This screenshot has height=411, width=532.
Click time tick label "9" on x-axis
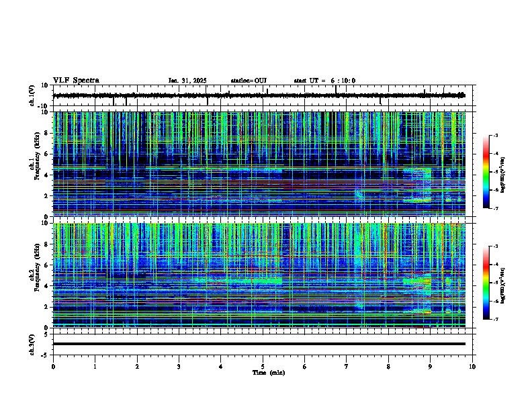430,367
